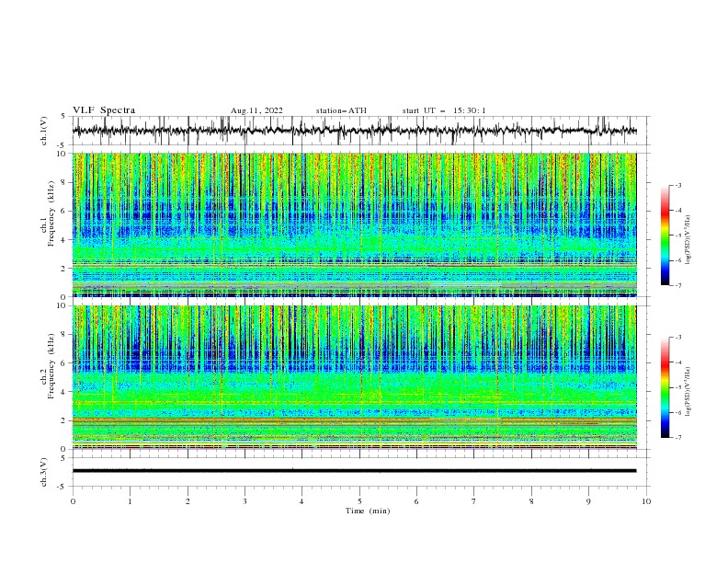Image resolution: width=728 pixels, height=563 pixels.
Task: Click the "station=ATH" header label
Action: point(341,110)
